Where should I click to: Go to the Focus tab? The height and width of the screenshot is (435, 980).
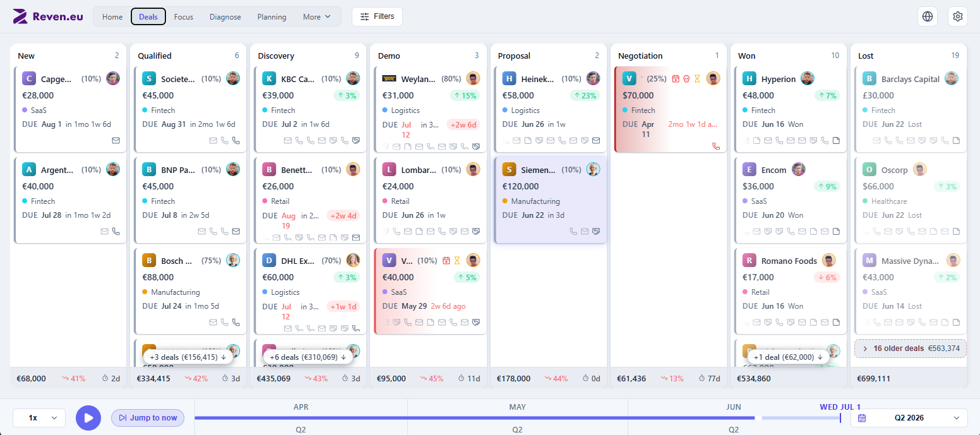[184, 17]
